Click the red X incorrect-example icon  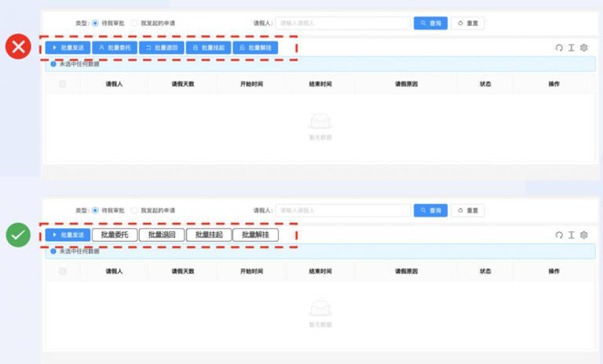18,47
